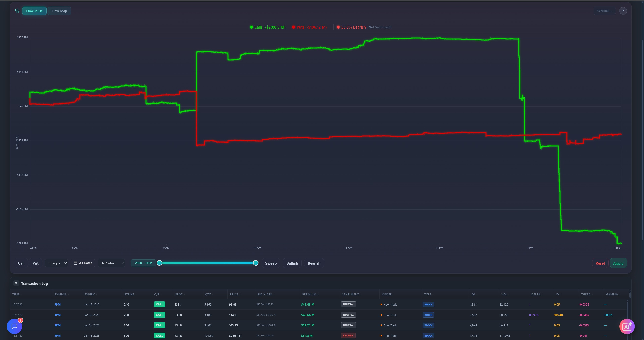Click the BEARISH sentiment badge
The height and width of the screenshot is (340, 644).
(348, 335)
